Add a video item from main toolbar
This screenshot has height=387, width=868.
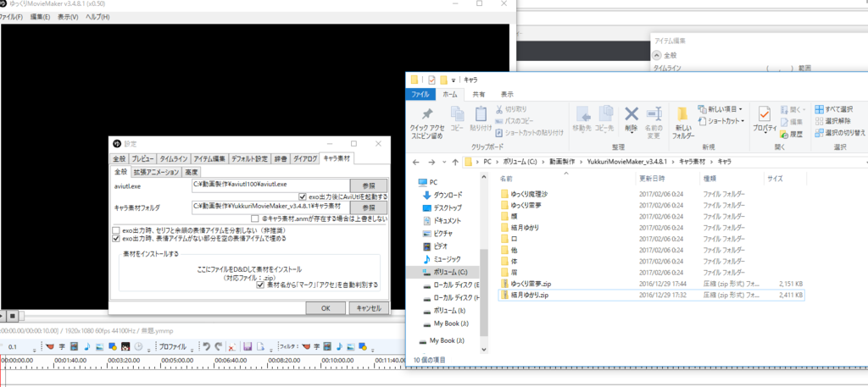click(x=75, y=346)
